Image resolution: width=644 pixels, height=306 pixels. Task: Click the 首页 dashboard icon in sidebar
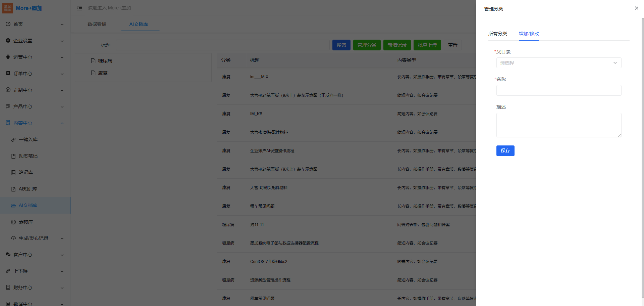[8, 24]
